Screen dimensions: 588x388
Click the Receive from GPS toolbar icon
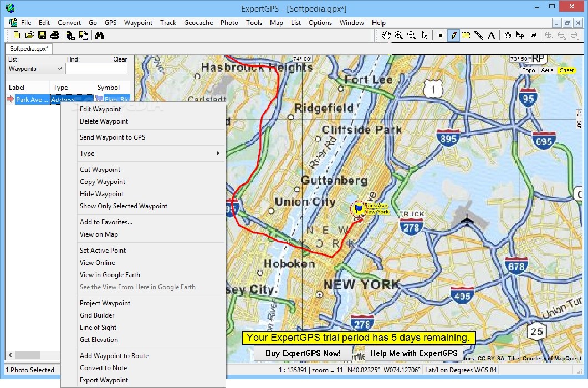coord(84,35)
